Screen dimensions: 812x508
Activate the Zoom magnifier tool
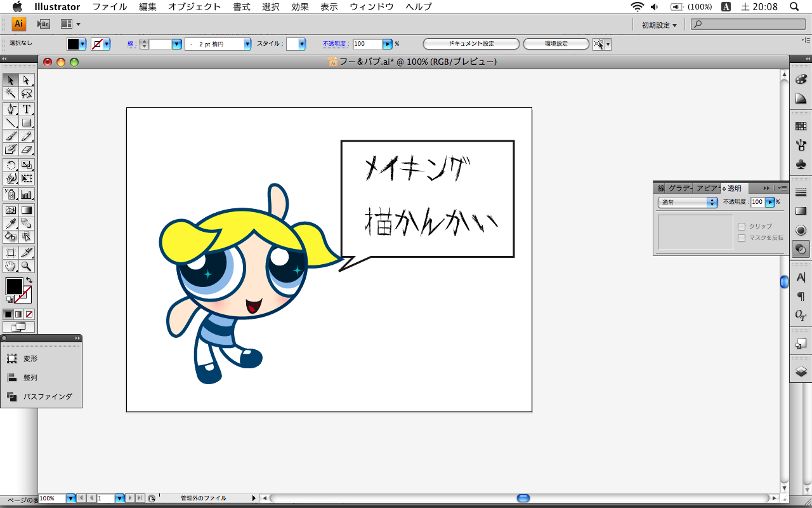coord(27,266)
